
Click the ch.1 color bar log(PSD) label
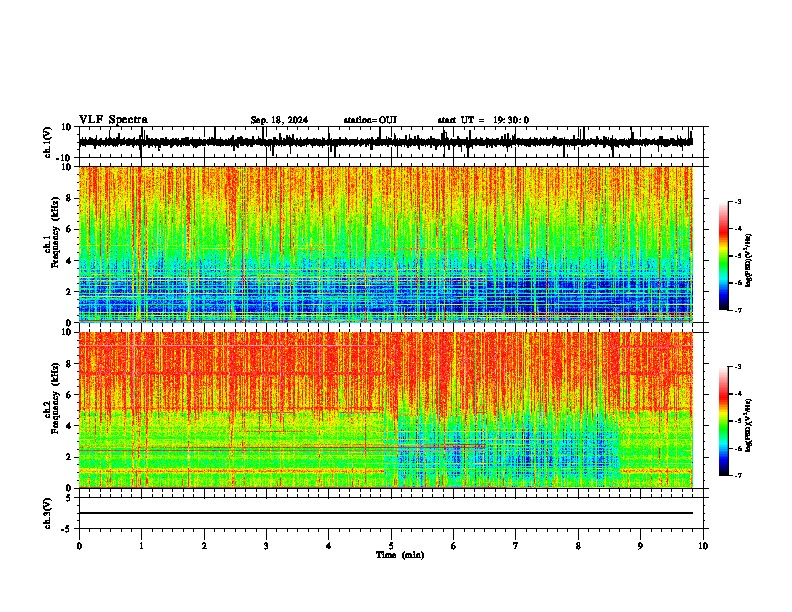point(749,261)
